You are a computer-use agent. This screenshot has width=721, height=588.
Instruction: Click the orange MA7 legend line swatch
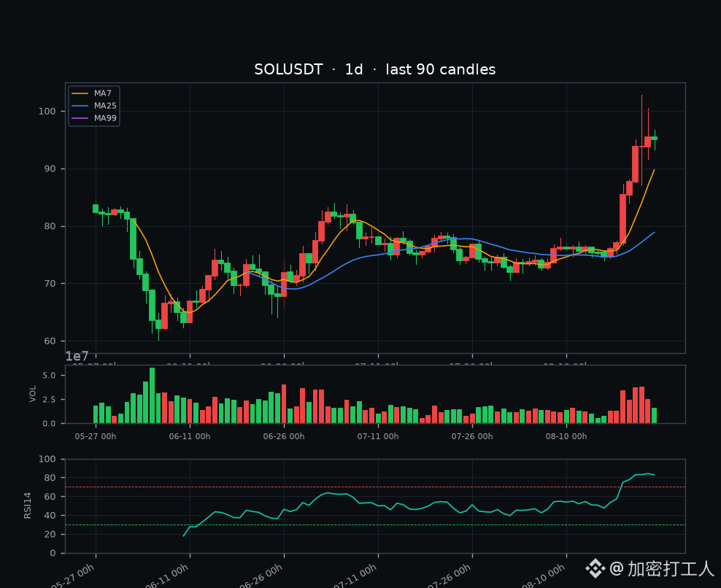coord(80,93)
